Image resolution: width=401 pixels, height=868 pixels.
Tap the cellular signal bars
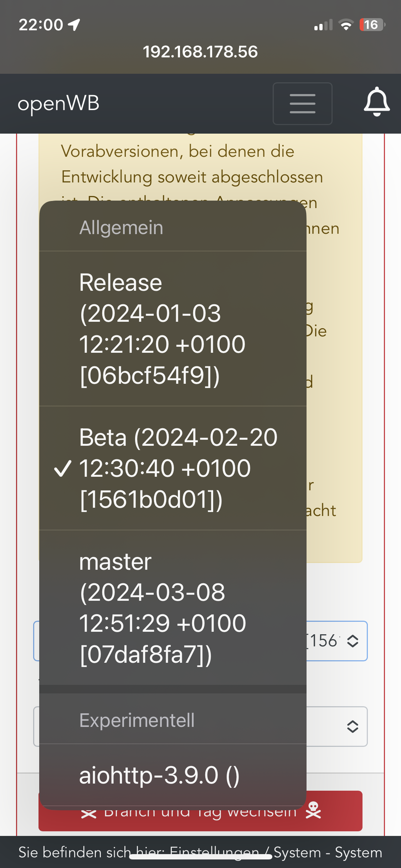[x=323, y=25]
